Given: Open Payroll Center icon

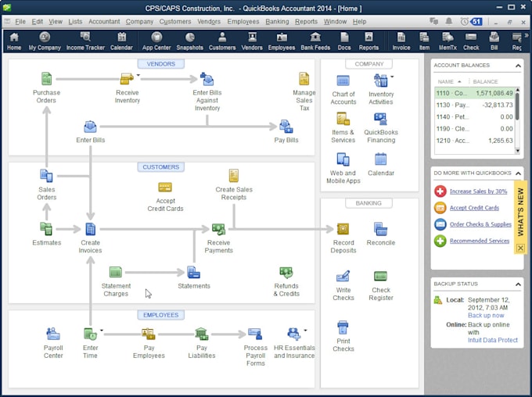Looking at the screenshot, I should click(53, 334).
